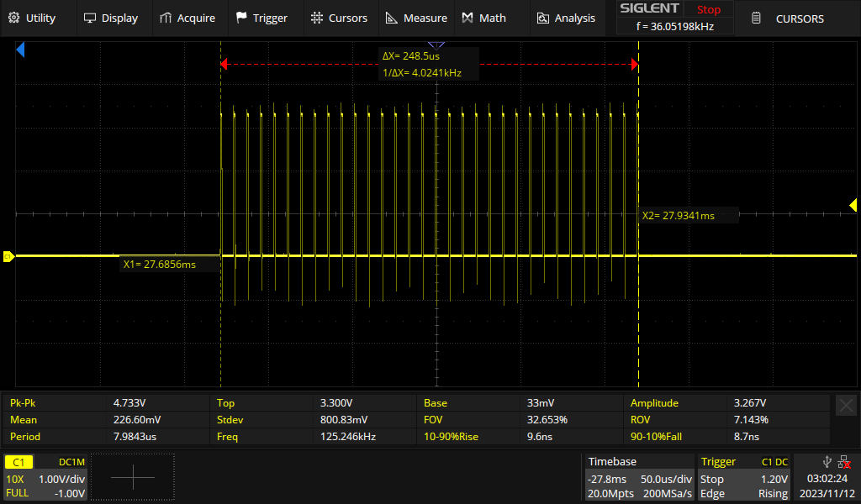Click the frequency counter readout f = 36.05198kHz
Screen dimensions: 861x504
point(675,26)
